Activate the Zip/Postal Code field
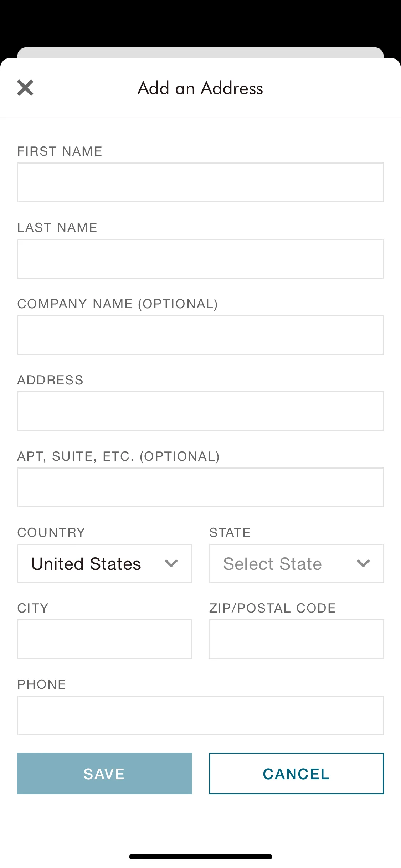The image size is (401, 868). (297, 639)
